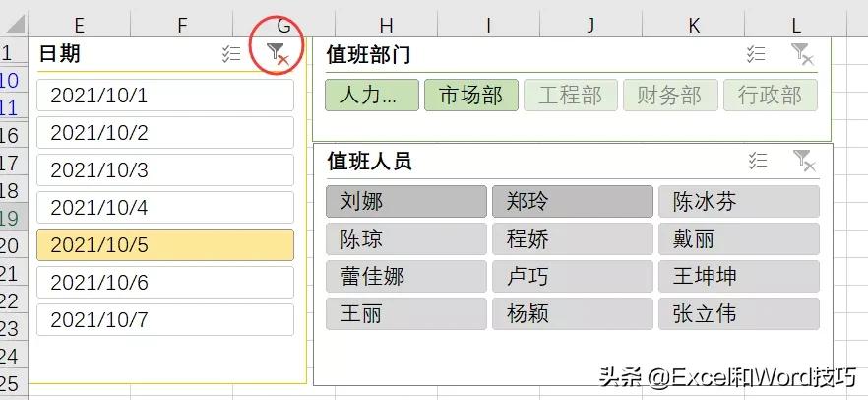This screenshot has width=868, height=400.
Task: Select staff member 刘娜
Action: [406, 202]
